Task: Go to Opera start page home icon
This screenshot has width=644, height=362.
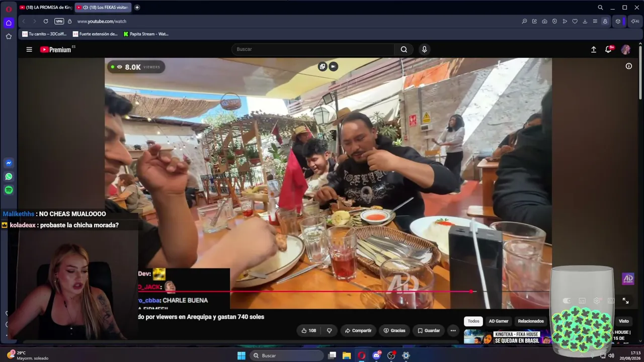Action: [x=9, y=23]
